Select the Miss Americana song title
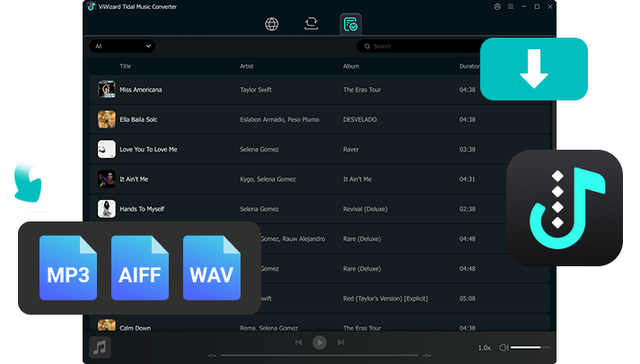Viewport: 640px width, 364px height. pos(141,90)
